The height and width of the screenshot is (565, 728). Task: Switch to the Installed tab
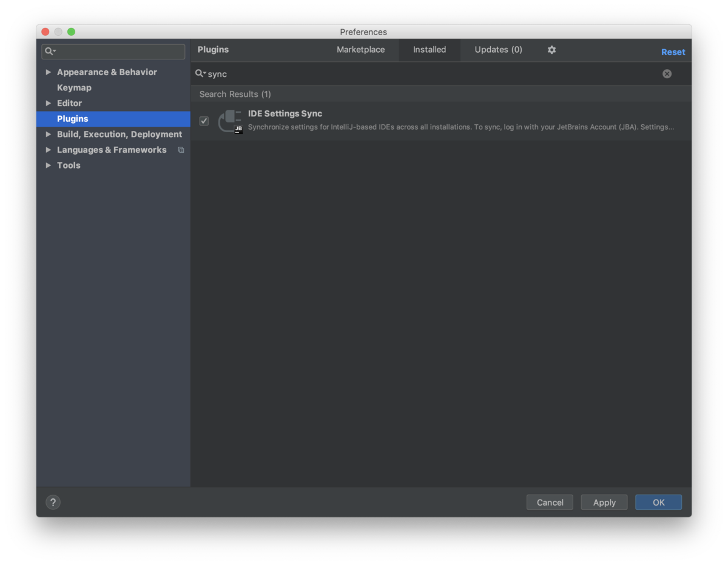tap(430, 50)
